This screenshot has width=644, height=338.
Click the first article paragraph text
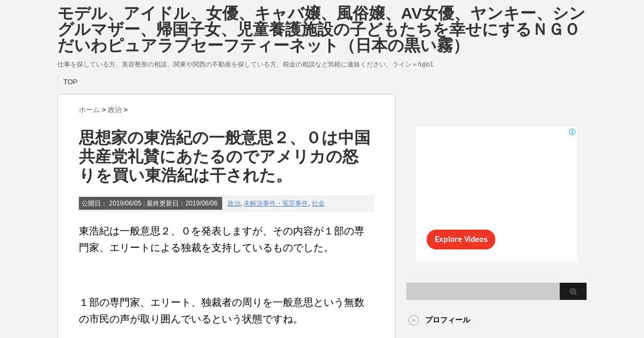coord(222,239)
